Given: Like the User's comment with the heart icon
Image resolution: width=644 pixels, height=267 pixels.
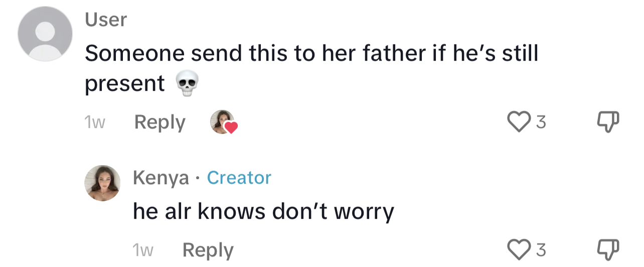Looking at the screenshot, I should pyautogui.click(x=519, y=121).
